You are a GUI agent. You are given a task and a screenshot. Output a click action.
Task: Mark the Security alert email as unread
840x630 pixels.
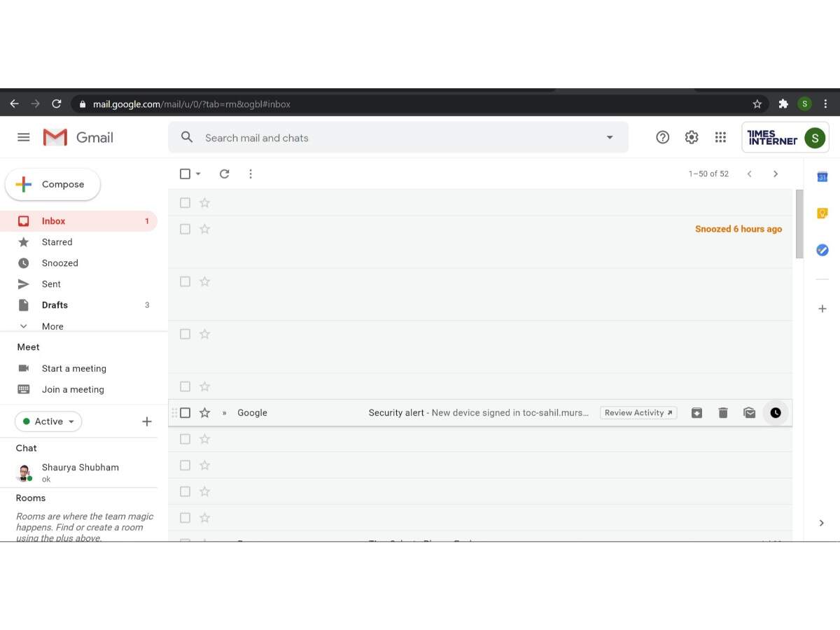coord(750,413)
